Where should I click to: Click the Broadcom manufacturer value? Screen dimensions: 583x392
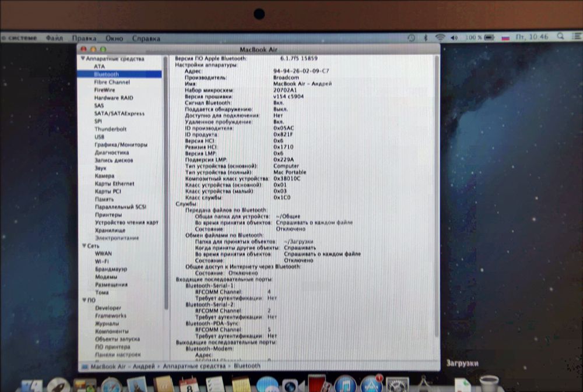286,77
